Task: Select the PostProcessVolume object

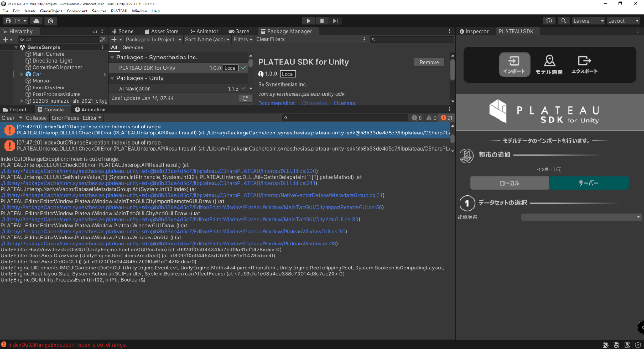Action: click(56, 94)
